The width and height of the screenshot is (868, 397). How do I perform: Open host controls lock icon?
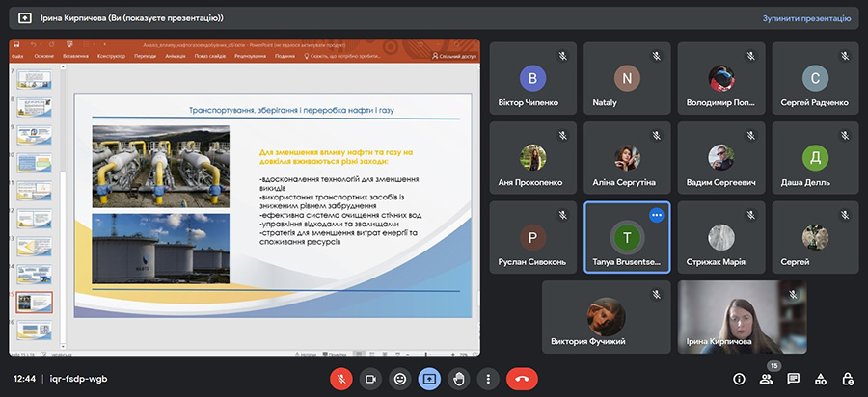[x=848, y=379]
